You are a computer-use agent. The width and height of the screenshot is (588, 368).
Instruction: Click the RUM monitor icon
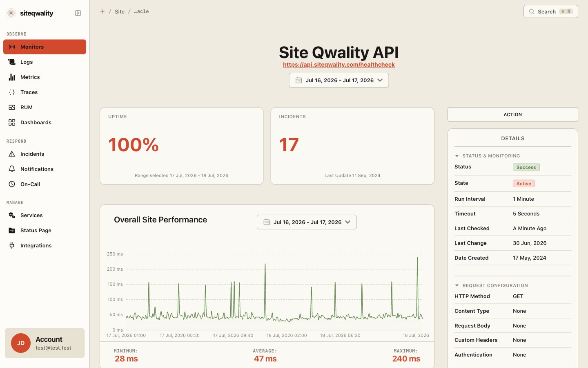click(x=12, y=107)
